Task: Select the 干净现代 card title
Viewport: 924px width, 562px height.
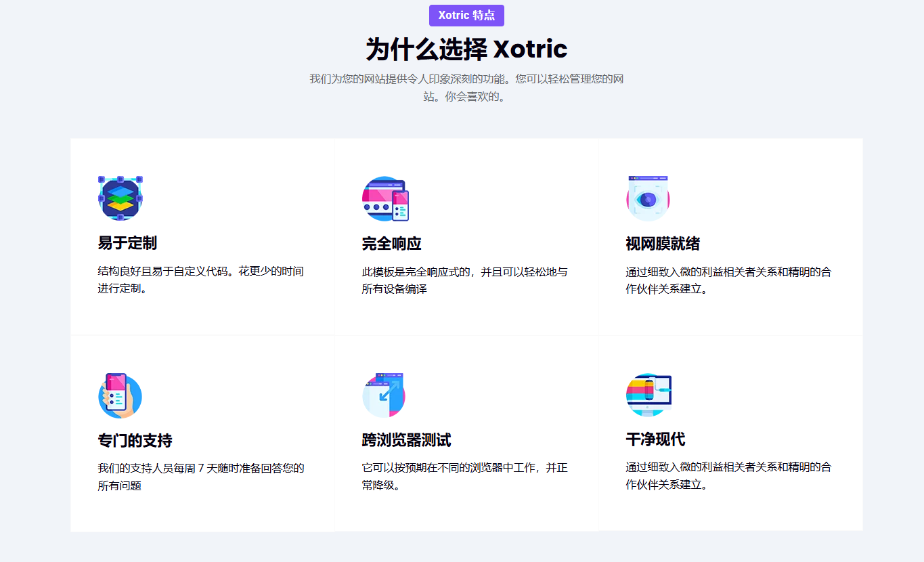Action: (655, 439)
